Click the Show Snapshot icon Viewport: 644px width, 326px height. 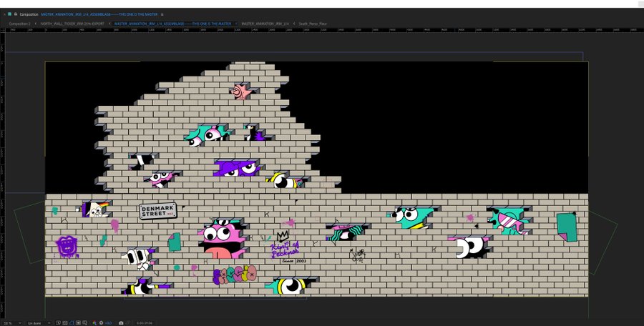(128, 322)
